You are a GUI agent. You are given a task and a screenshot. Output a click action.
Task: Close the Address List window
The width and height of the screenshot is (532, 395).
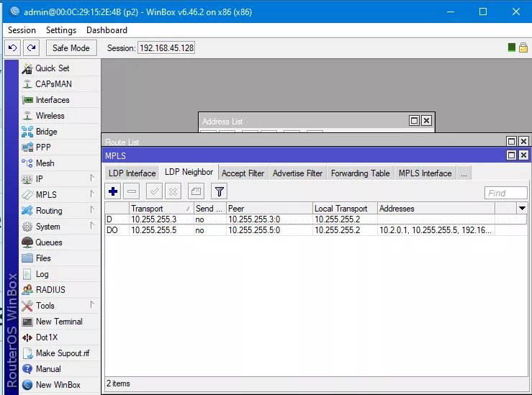point(426,121)
